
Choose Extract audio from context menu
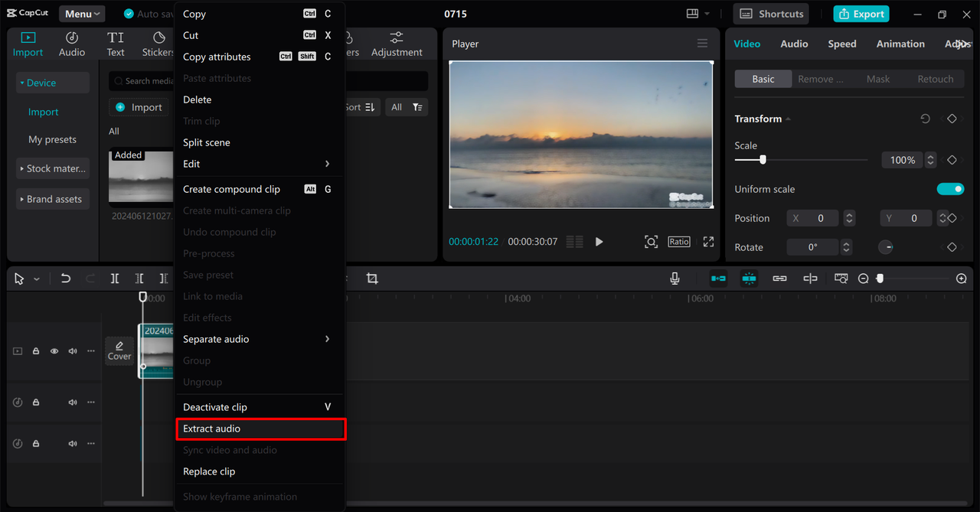pos(260,429)
